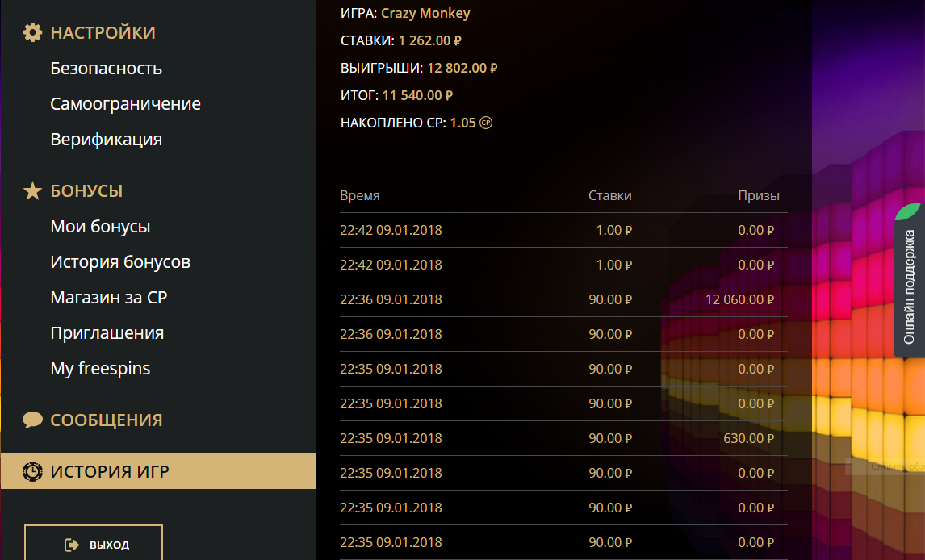Screen dimensions: 925x560
Task: Open Самоограничение in the sidebar
Action: pyautogui.click(x=125, y=104)
